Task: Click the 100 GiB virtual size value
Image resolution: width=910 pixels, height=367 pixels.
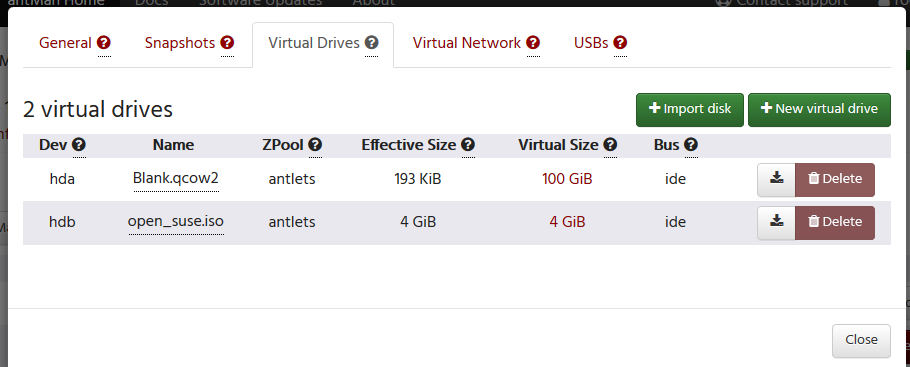Action: point(567,179)
